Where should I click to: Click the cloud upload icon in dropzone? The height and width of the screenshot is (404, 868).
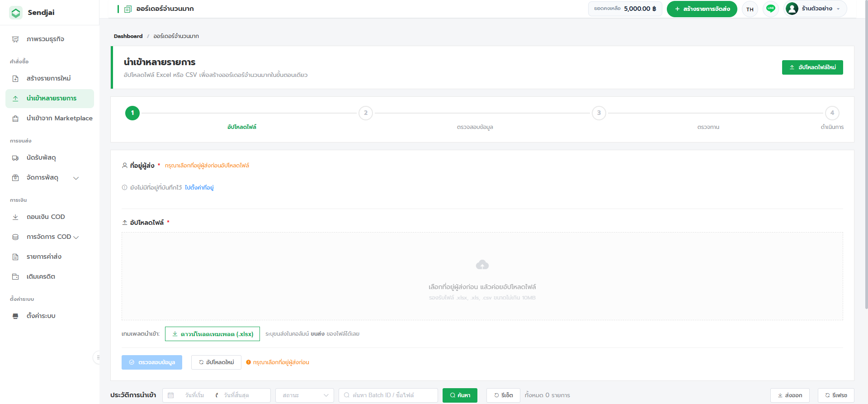[x=482, y=265]
